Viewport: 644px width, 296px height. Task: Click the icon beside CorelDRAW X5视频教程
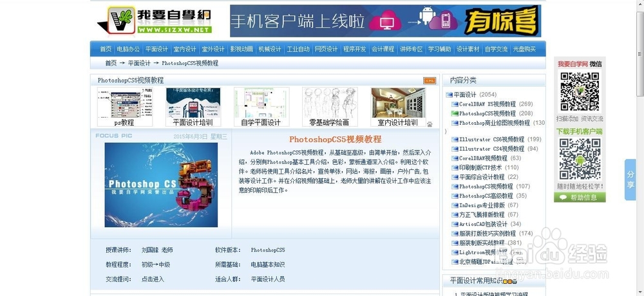click(455, 104)
